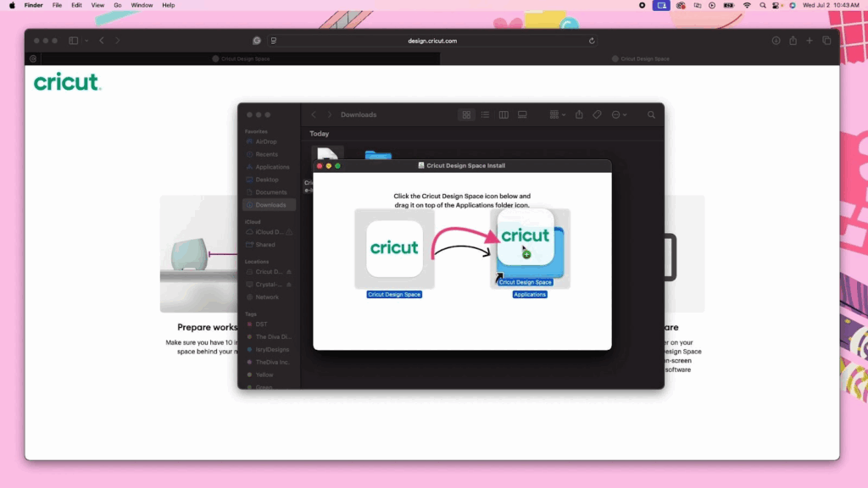Show Safari tab overview
The image size is (868, 488).
(x=826, y=41)
